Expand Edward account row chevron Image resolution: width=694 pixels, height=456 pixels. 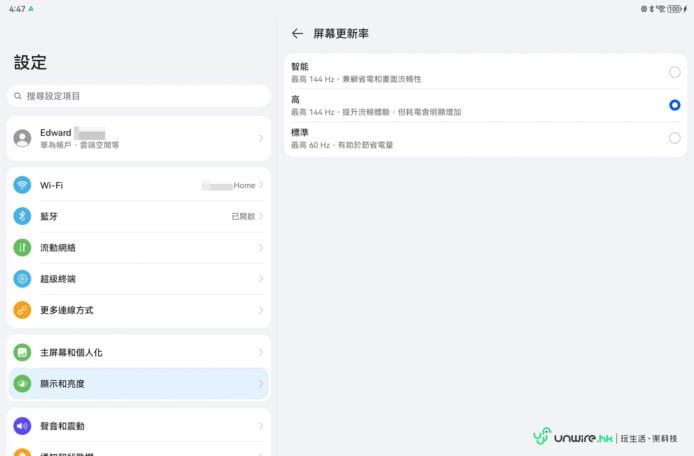(261, 139)
